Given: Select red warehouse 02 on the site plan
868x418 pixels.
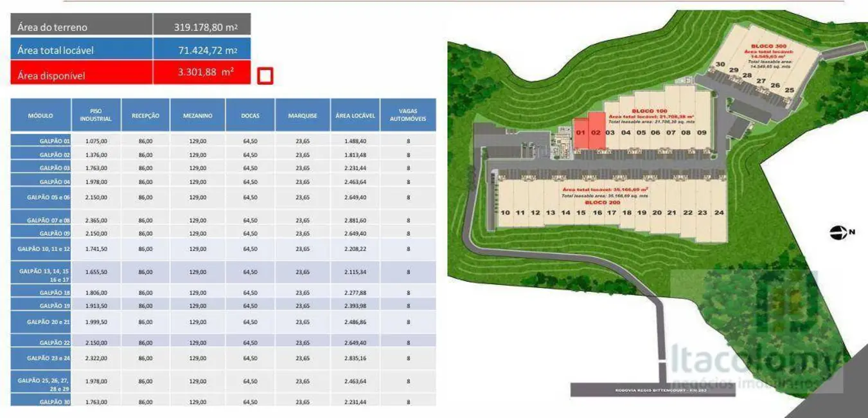Looking at the screenshot, I should coord(596,132).
